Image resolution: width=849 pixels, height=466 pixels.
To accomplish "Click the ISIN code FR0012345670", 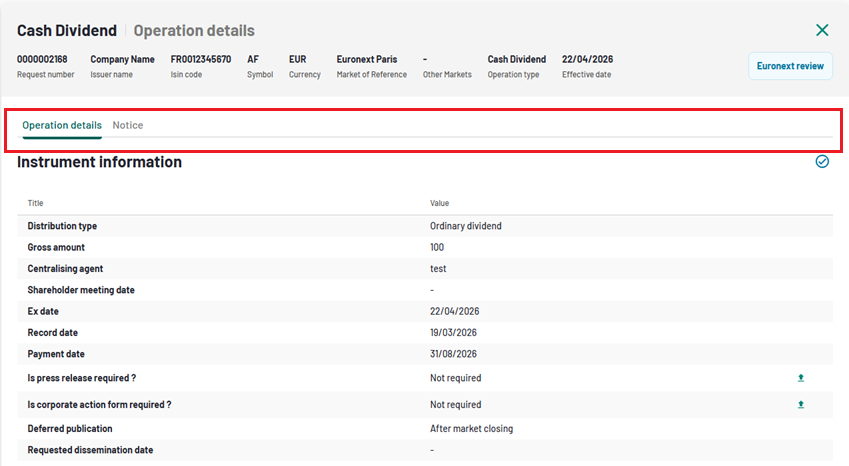I will [201, 59].
